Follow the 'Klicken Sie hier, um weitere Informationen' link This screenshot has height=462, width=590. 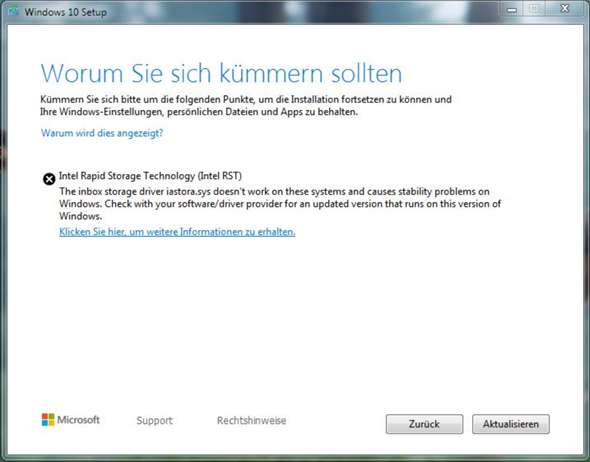[x=177, y=232]
